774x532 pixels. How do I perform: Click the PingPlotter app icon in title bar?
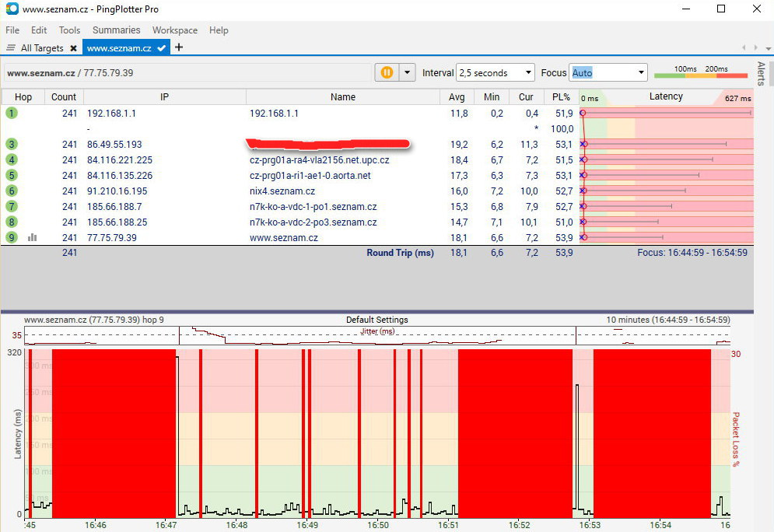pyautogui.click(x=11, y=9)
